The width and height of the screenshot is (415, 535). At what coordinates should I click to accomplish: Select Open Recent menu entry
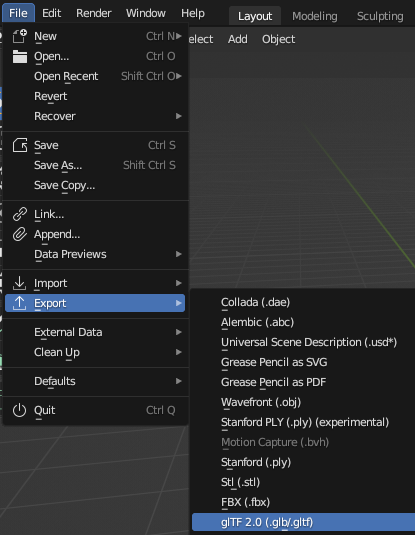(95, 76)
